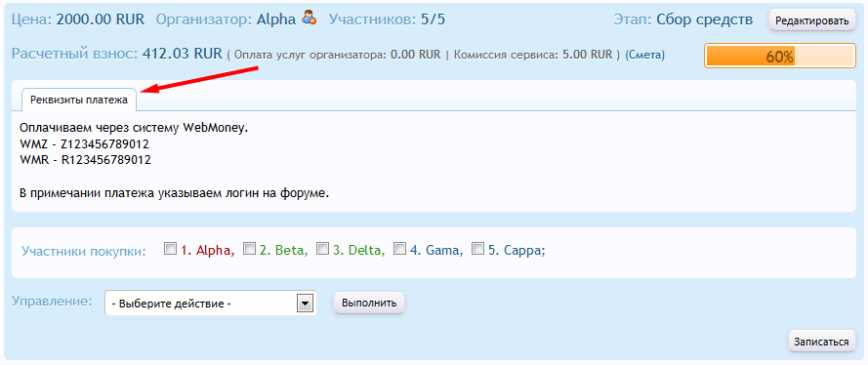The height and width of the screenshot is (365, 868).
Task: Open organizer Alpha's profile link
Action: 276,20
